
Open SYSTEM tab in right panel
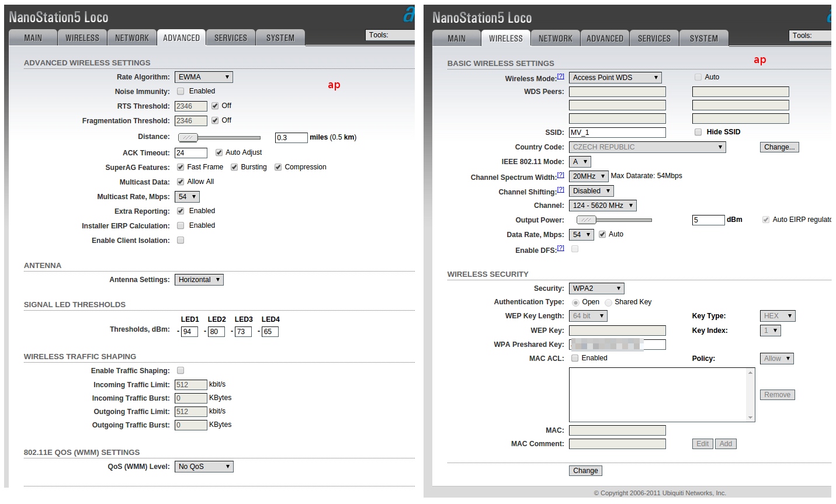point(704,38)
